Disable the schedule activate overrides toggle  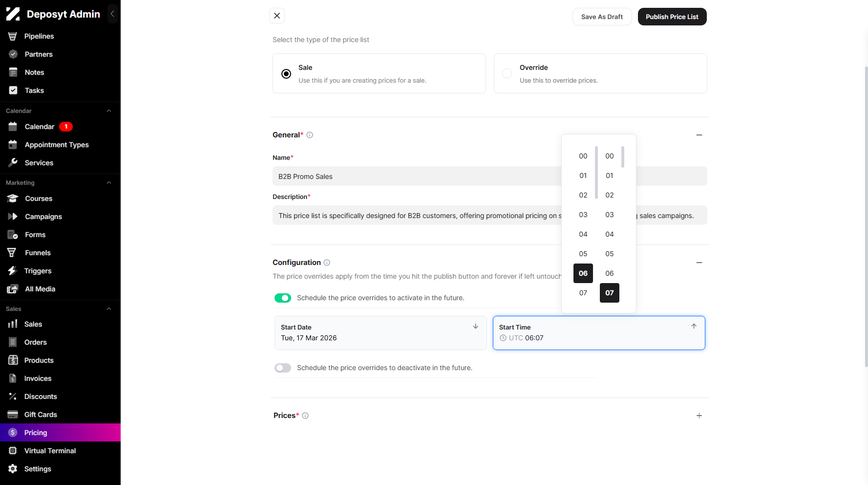tap(283, 298)
